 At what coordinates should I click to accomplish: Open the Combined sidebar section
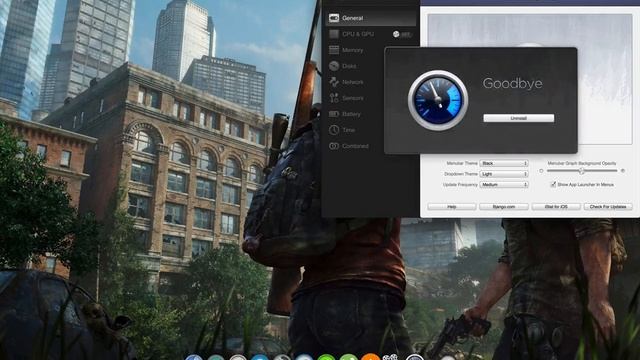pos(349,146)
